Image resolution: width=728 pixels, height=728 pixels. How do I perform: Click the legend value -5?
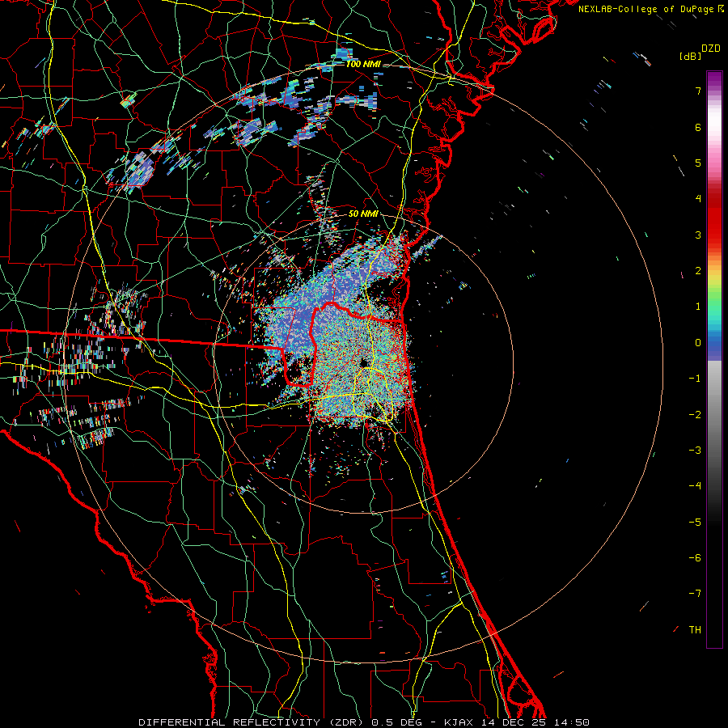[x=695, y=522]
